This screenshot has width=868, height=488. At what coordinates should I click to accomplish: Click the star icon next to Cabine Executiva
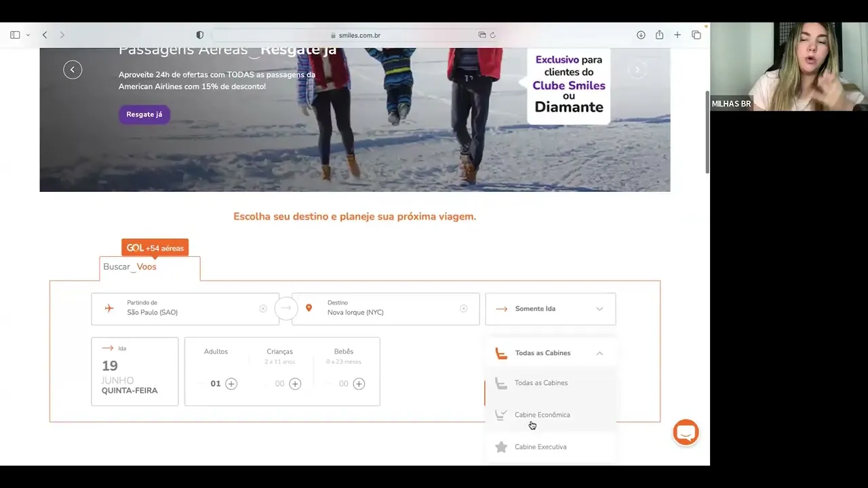[501, 447]
